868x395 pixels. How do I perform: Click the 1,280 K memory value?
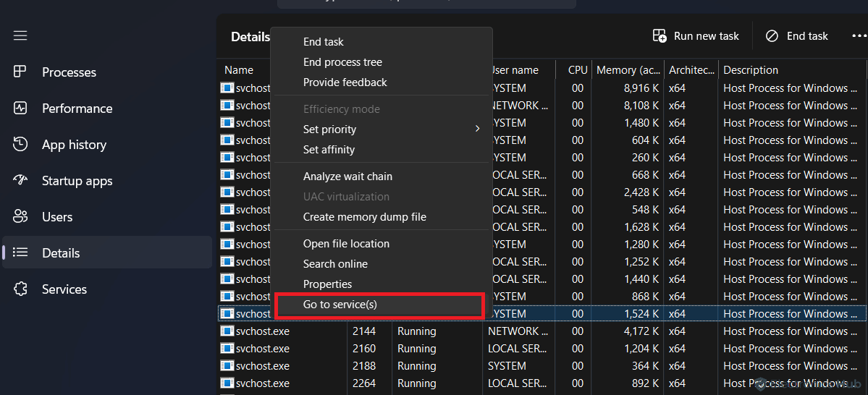click(x=641, y=245)
